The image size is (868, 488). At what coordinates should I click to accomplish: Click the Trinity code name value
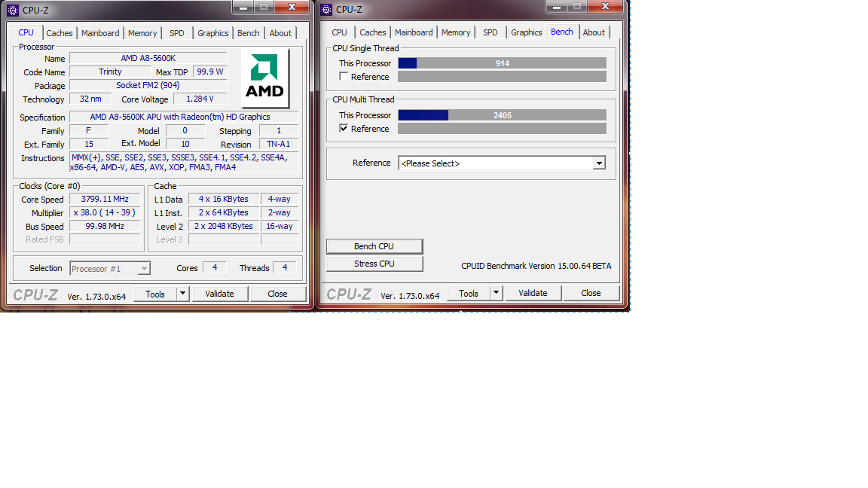pyautogui.click(x=110, y=72)
